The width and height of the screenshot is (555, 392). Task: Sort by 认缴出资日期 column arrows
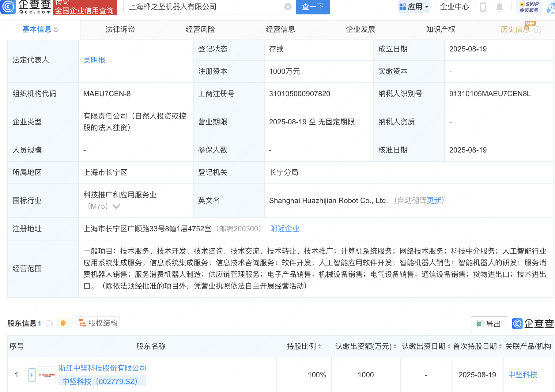[x=449, y=346]
